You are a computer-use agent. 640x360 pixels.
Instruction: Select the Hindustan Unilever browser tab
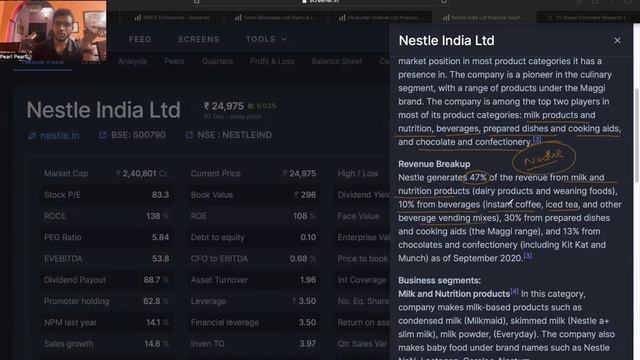tap(380, 18)
